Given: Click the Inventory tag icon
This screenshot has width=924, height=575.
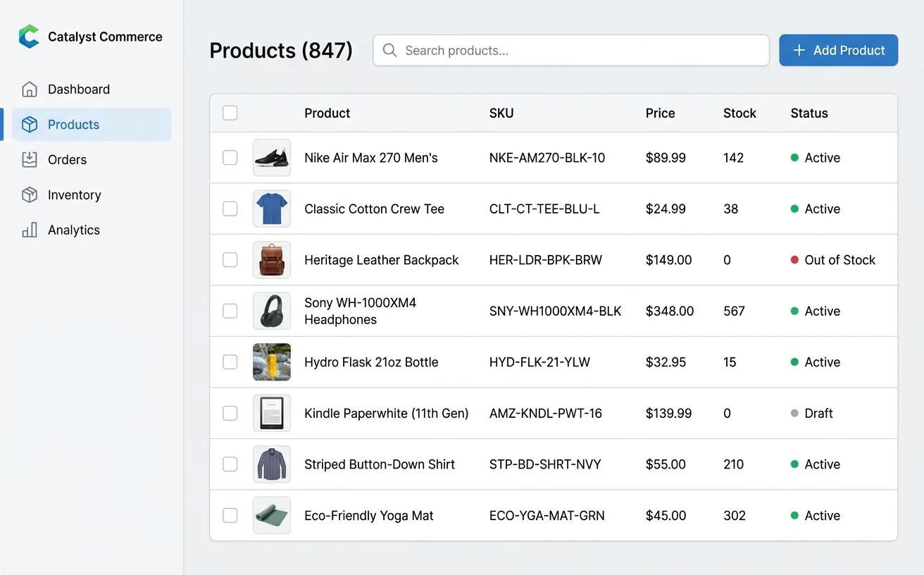Looking at the screenshot, I should coord(29,194).
